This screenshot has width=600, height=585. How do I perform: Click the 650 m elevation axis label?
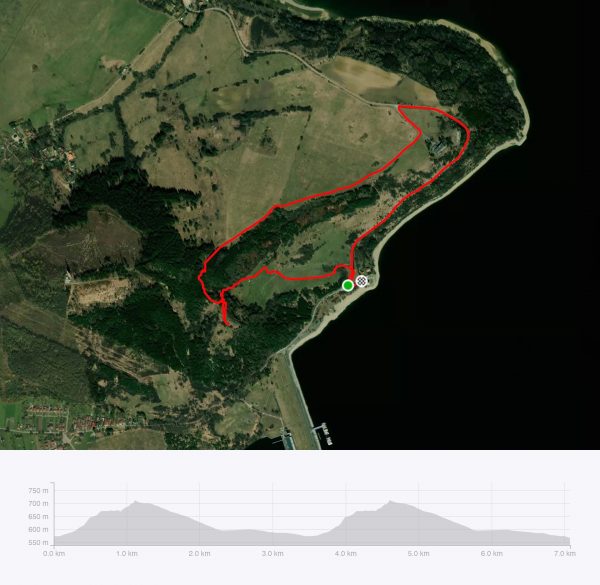pyautogui.click(x=38, y=517)
